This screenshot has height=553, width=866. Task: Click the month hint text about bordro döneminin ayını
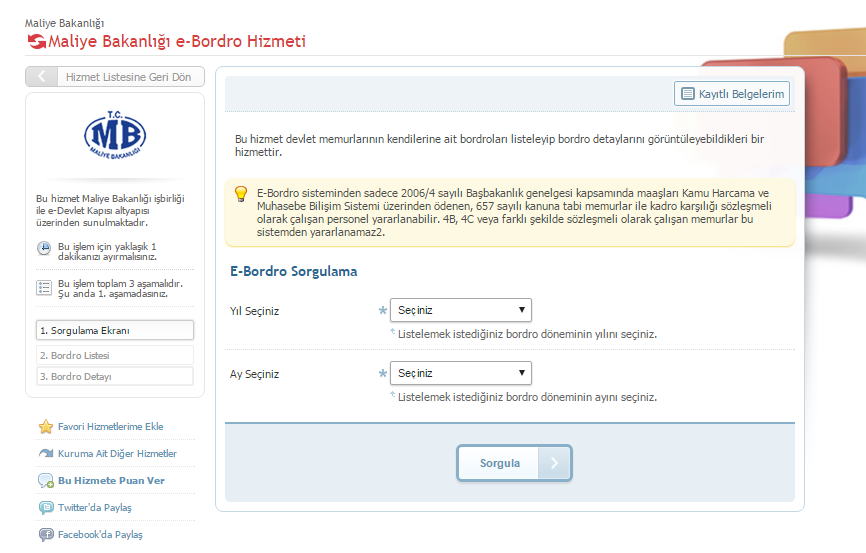(x=527, y=397)
